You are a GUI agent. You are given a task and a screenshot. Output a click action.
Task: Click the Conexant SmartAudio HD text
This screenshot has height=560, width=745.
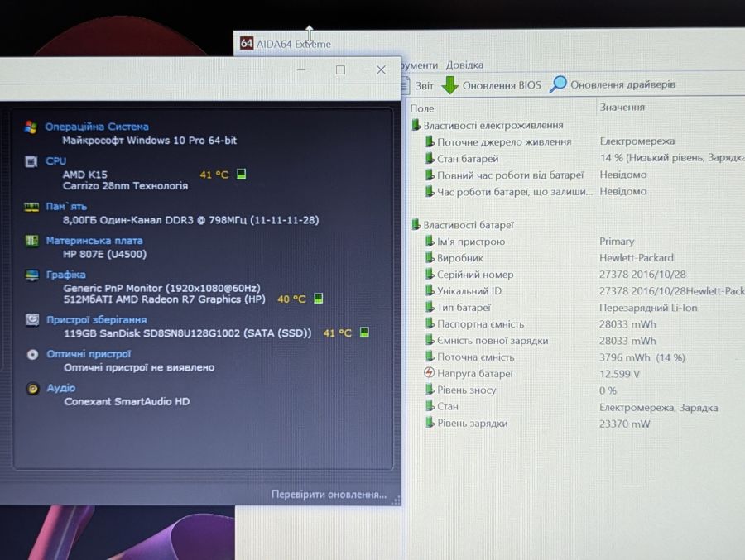pos(127,401)
